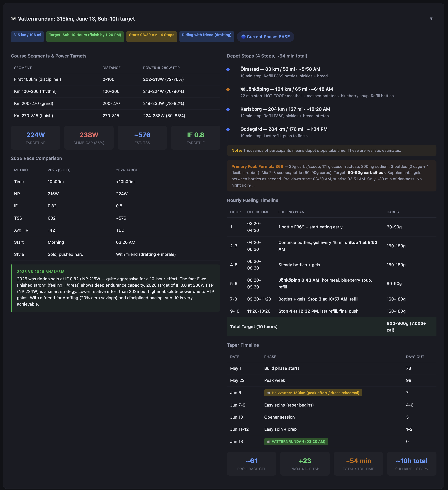
Task: Collapse the Vätternrundan card with the arrow
Action: point(431,19)
